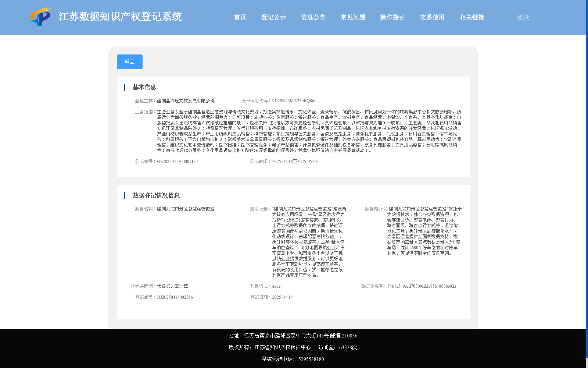Open the 相关链接 menu item
This screenshot has height=368, width=588.
pos(472,17)
